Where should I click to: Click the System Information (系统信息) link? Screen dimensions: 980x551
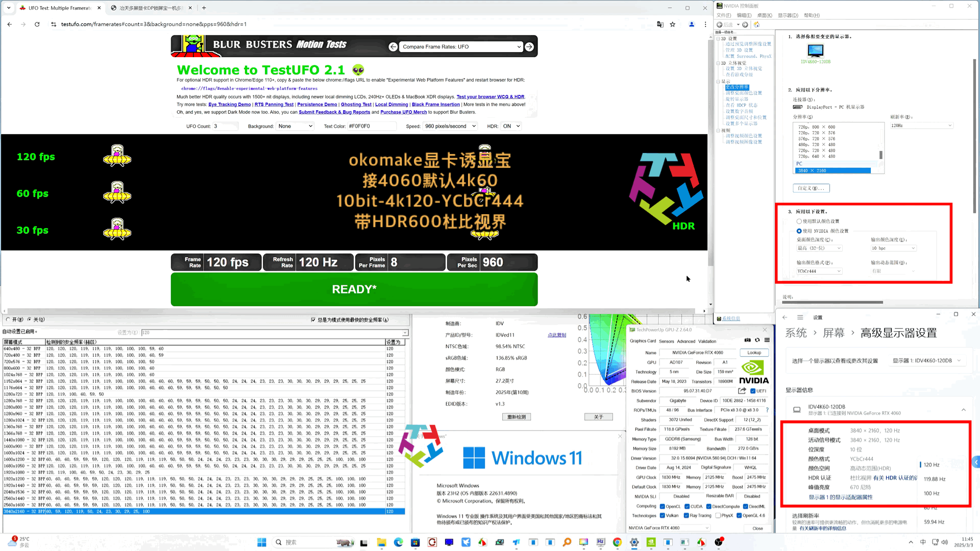click(730, 319)
